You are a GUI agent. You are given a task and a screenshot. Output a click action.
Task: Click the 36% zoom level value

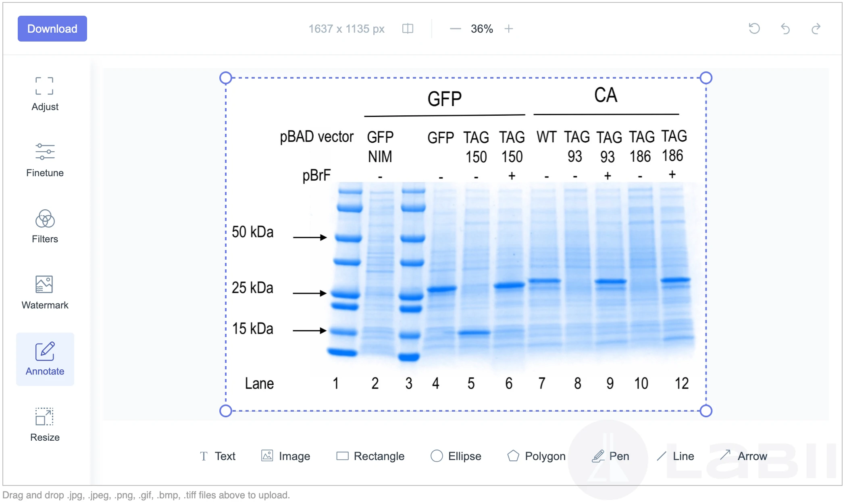click(x=482, y=29)
